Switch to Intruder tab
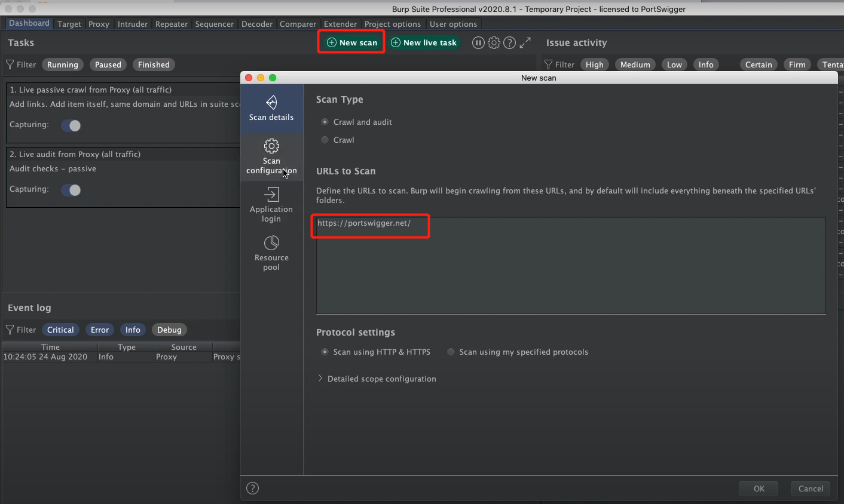 tap(133, 24)
